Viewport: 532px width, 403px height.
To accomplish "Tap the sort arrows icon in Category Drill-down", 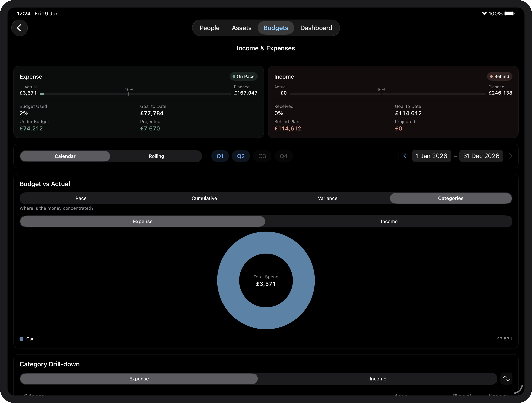I will (506, 379).
